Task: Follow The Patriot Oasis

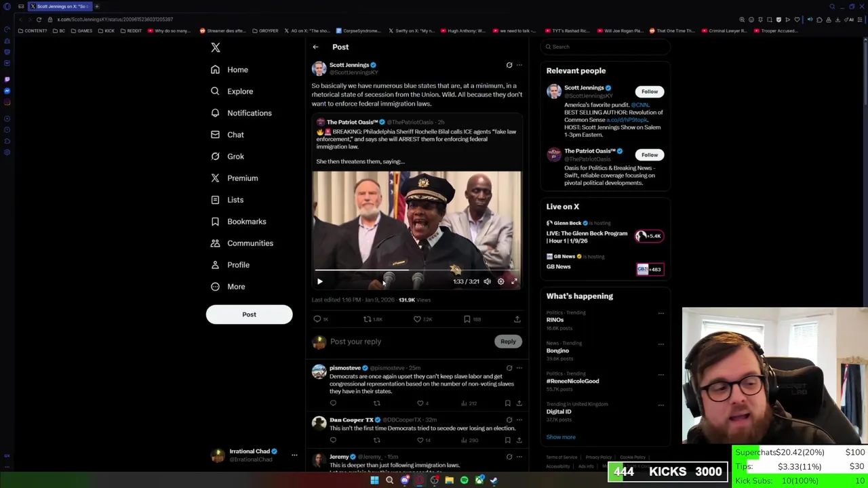Action: (650, 155)
